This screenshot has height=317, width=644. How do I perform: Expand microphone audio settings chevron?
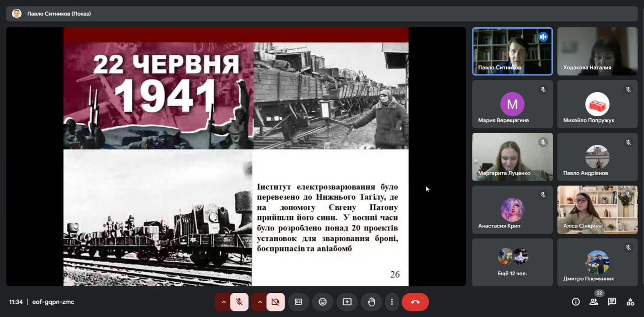coord(224,302)
